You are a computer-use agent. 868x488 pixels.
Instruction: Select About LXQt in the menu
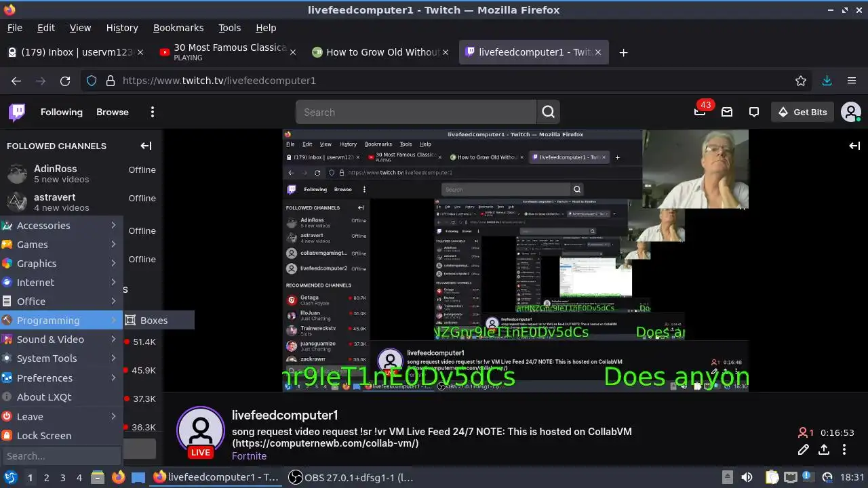(61, 396)
